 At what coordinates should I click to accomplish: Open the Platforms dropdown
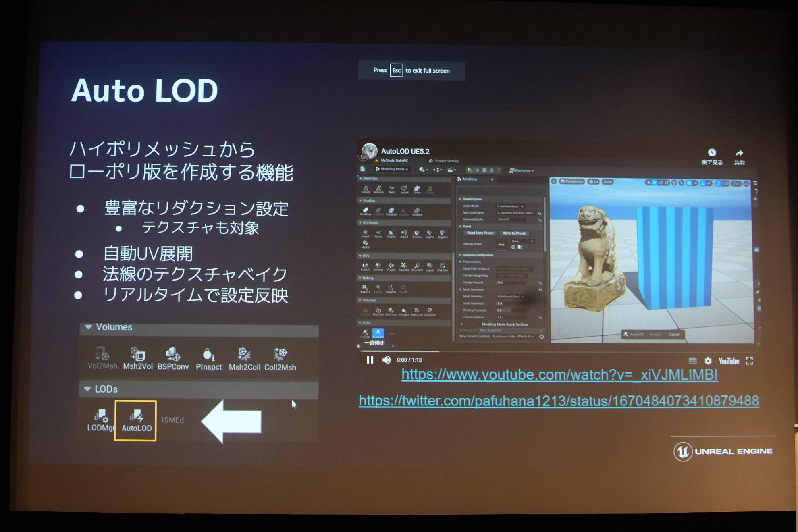522,170
